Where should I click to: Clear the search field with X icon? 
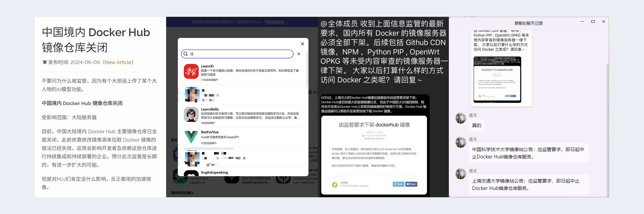(x=299, y=54)
